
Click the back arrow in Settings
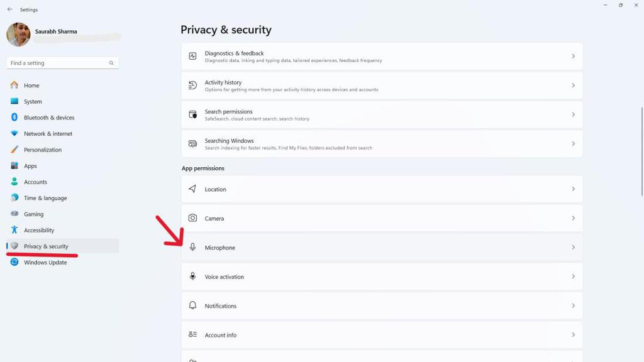9,9
